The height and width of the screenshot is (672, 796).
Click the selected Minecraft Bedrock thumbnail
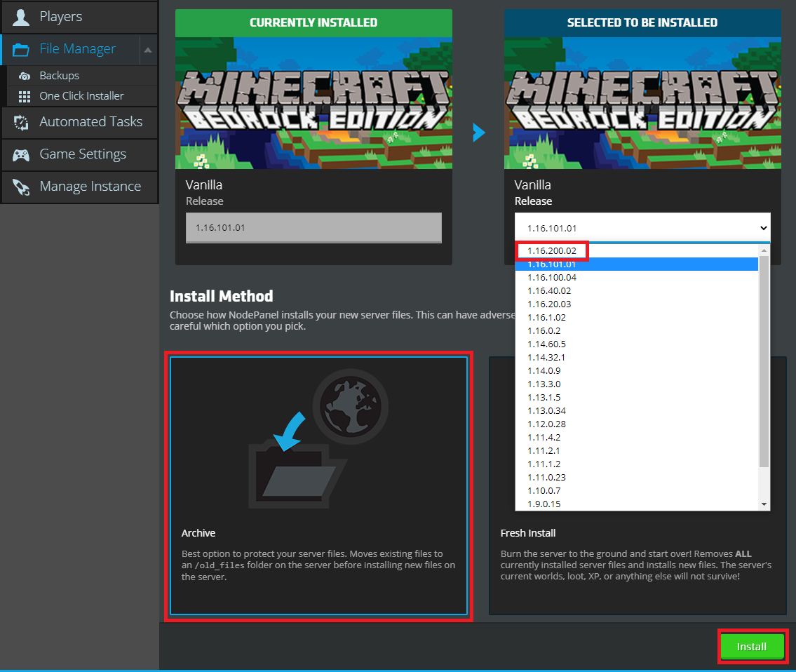coord(642,102)
